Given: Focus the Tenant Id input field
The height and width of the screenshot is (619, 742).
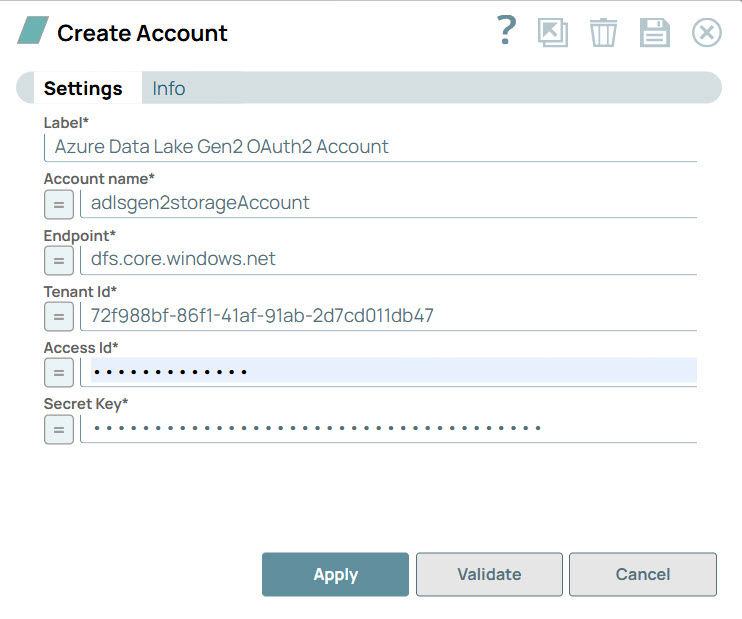Looking at the screenshot, I should click(x=388, y=316).
